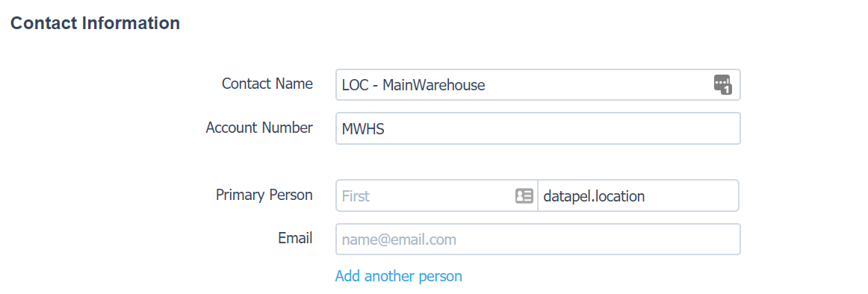Click empty area right of datapel.location text
868x294 pixels.
coord(691,196)
